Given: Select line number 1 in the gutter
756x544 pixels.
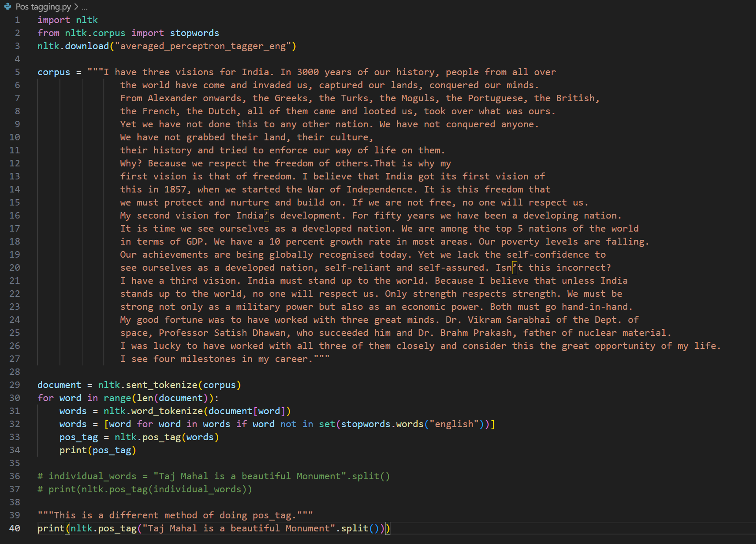Looking at the screenshot, I should (x=17, y=20).
